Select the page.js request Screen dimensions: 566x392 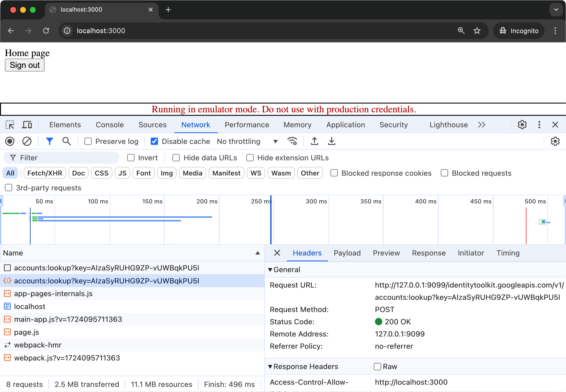coord(132,332)
